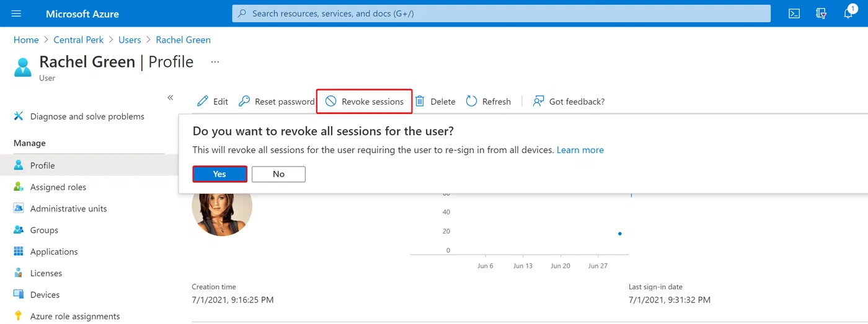Click the user avatar icon beside Rachel Green

[23, 66]
